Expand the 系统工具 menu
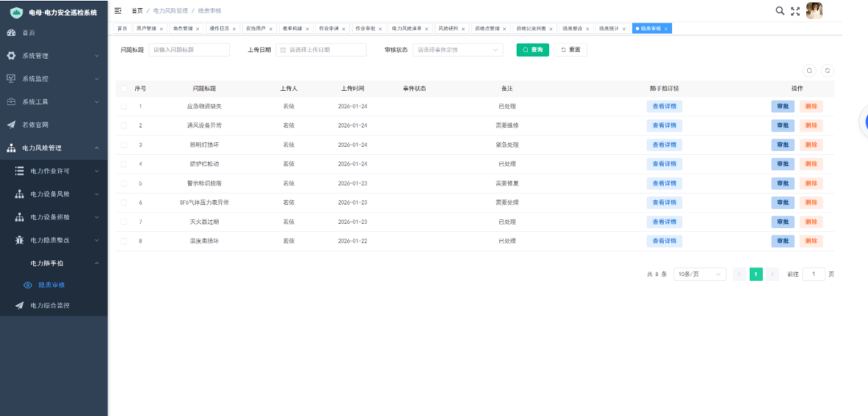Screen dimensions: 868x416 pyautogui.click(x=96, y=102)
